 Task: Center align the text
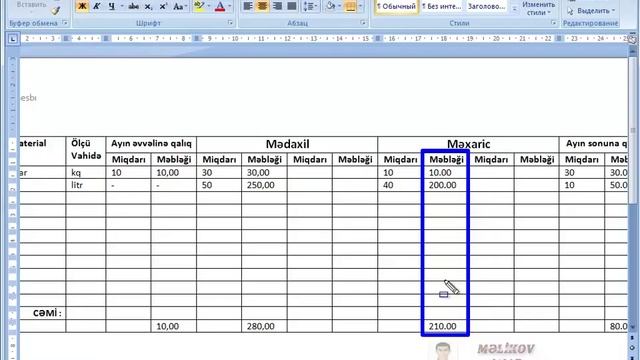[x=262, y=6]
